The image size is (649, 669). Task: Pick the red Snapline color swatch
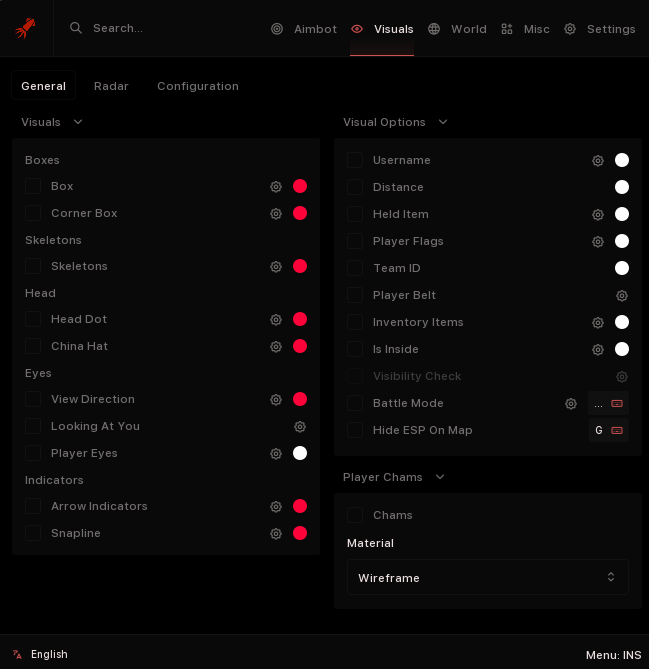point(300,533)
